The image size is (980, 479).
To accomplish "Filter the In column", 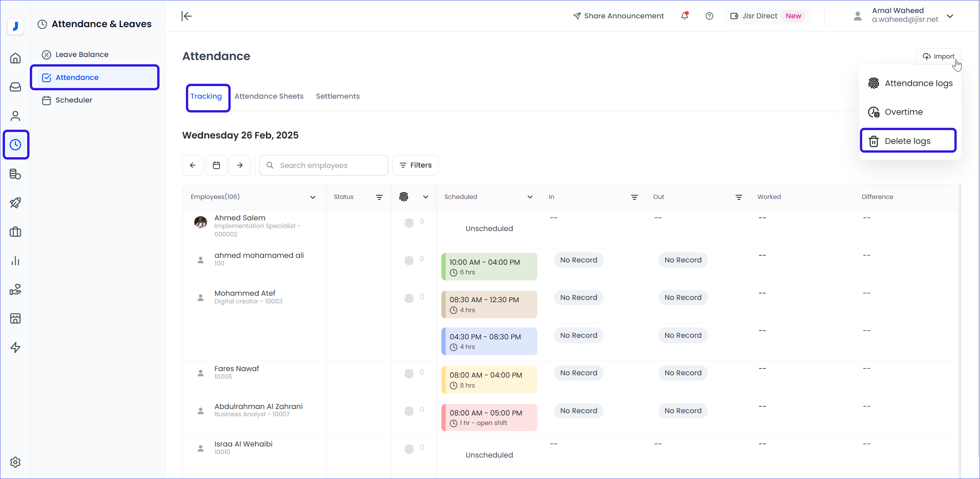I will 634,197.
